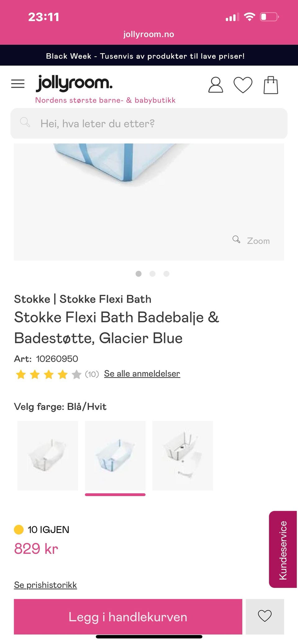Choose the bathtub with support bundle variant
The image size is (298, 644).
point(183,455)
